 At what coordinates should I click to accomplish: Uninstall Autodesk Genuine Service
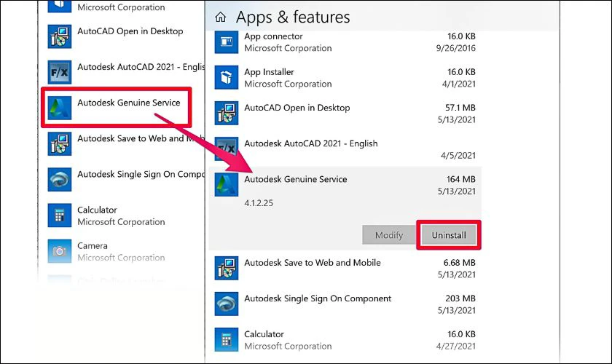[449, 235]
